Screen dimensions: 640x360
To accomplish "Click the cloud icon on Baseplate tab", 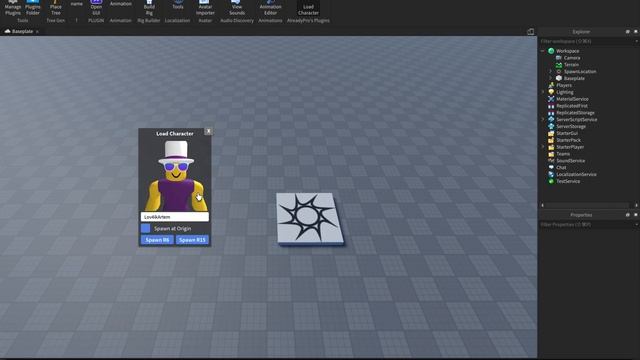I will click(x=7, y=31).
